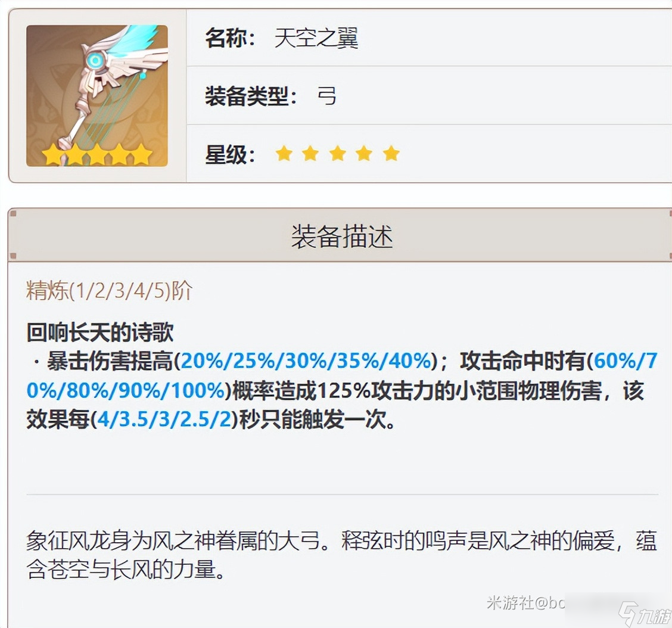This screenshot has height=628, width=672.
Task: Click the 装备描述 section header
Action: point(341,236)
